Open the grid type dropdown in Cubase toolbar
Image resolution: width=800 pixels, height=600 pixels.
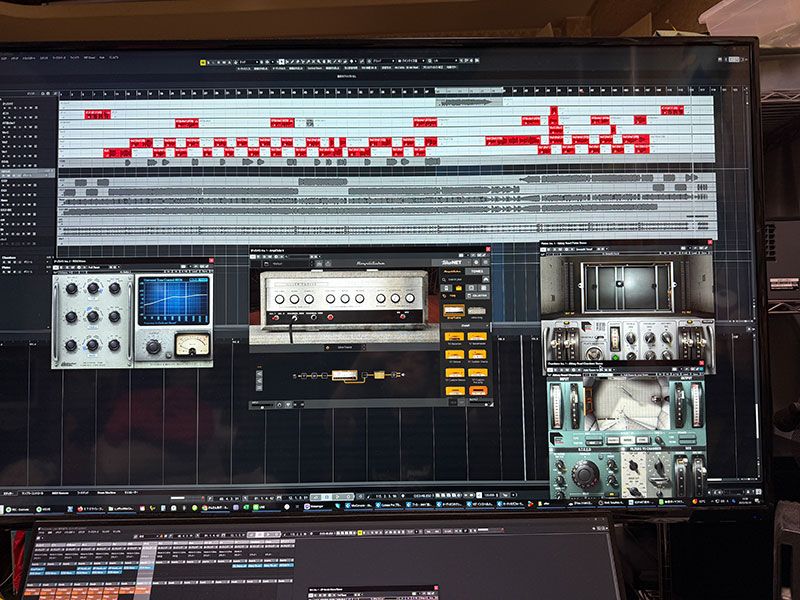coord(412,61)
